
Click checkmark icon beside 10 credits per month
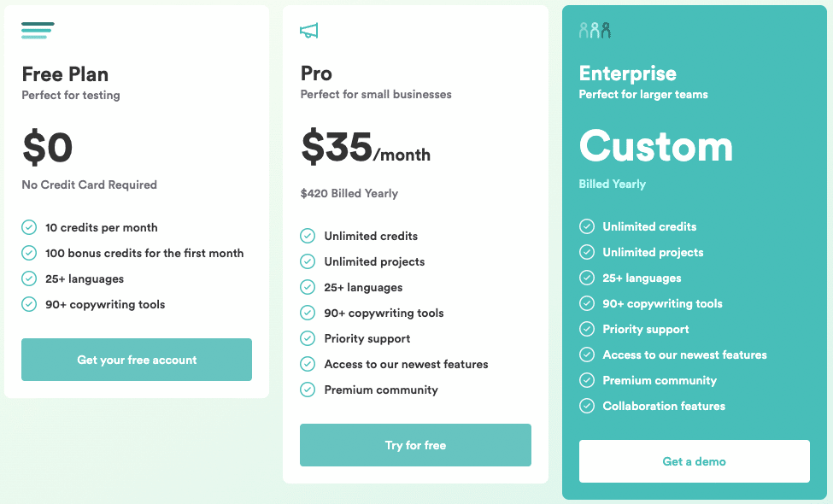(x=29, y=227)
